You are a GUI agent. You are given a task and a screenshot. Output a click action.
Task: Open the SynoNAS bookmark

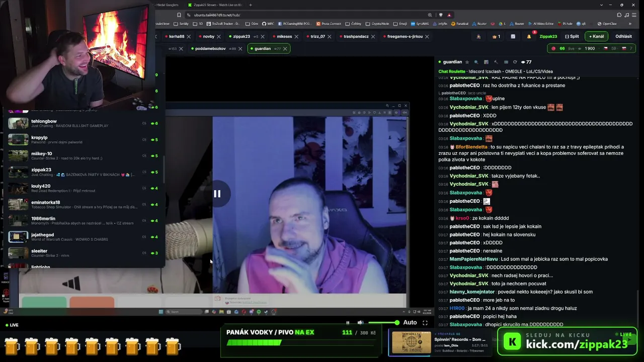pos(420,24)
